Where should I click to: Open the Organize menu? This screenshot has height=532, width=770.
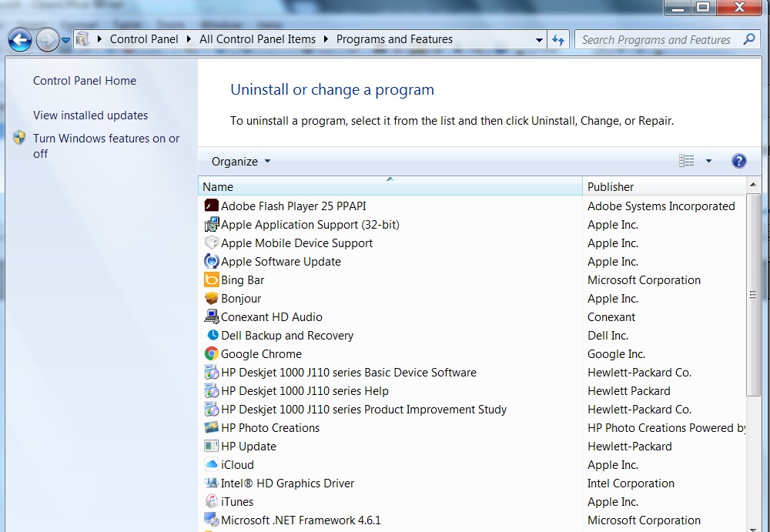click(x=240, y=162)
